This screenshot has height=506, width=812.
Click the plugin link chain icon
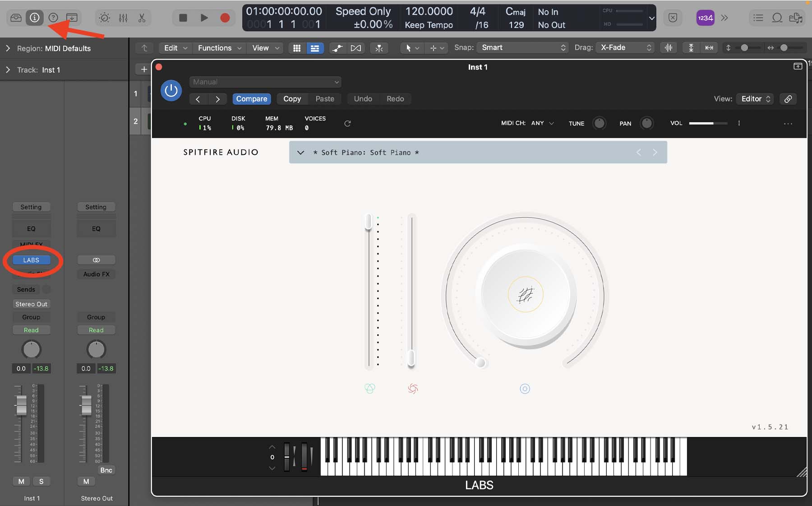point(788,99)
